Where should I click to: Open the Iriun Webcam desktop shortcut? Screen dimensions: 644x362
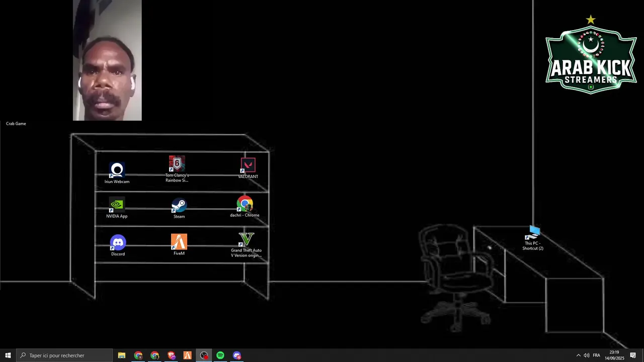click(117, 173)
